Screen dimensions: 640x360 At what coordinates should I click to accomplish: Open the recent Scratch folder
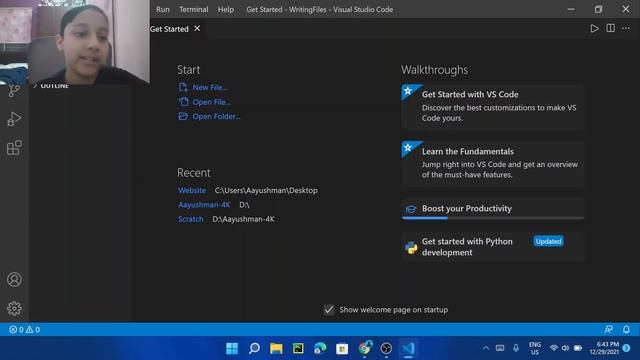(191, 219)
